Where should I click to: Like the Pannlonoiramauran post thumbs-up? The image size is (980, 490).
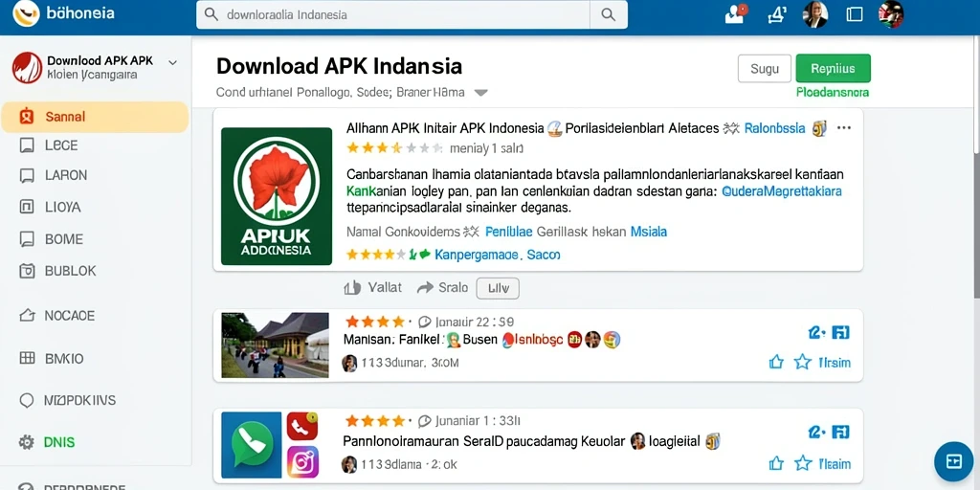pos(776,463)
